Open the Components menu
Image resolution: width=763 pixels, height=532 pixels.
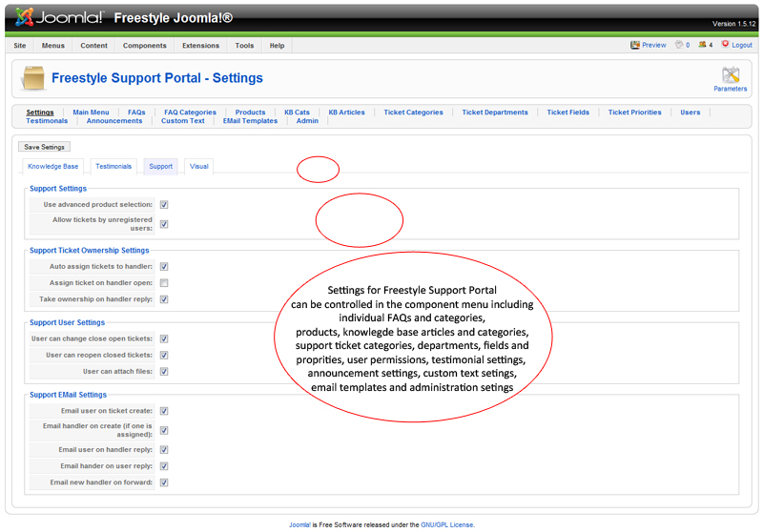point(144,46)
